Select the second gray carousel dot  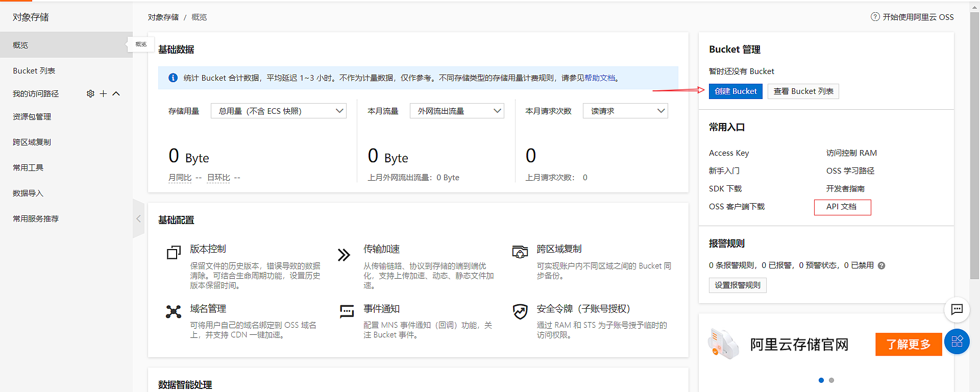click(831, 380)
